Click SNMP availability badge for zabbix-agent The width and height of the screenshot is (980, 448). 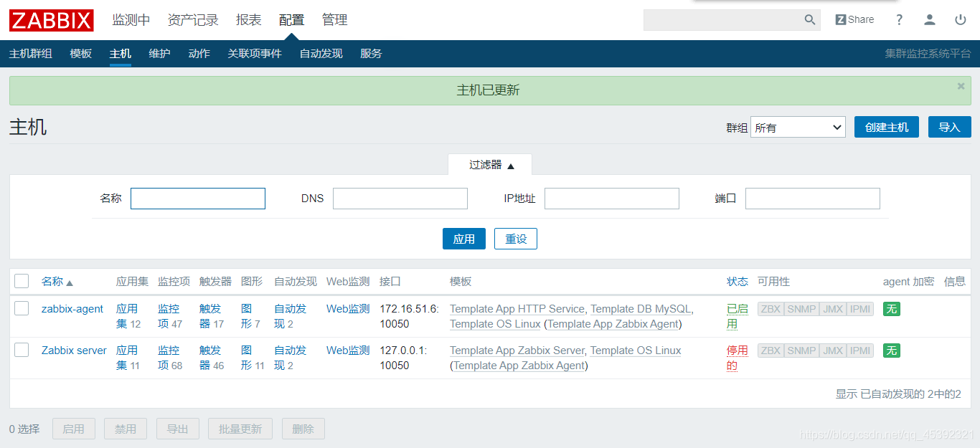801,309
